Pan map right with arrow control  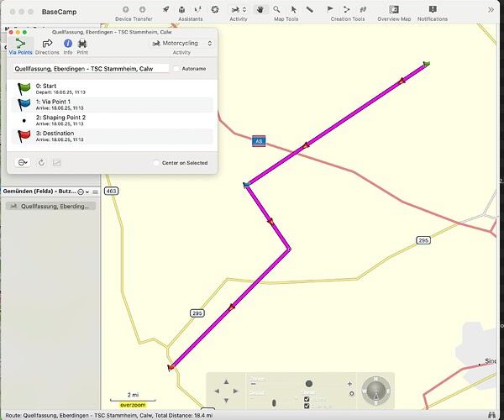(235, 391)
